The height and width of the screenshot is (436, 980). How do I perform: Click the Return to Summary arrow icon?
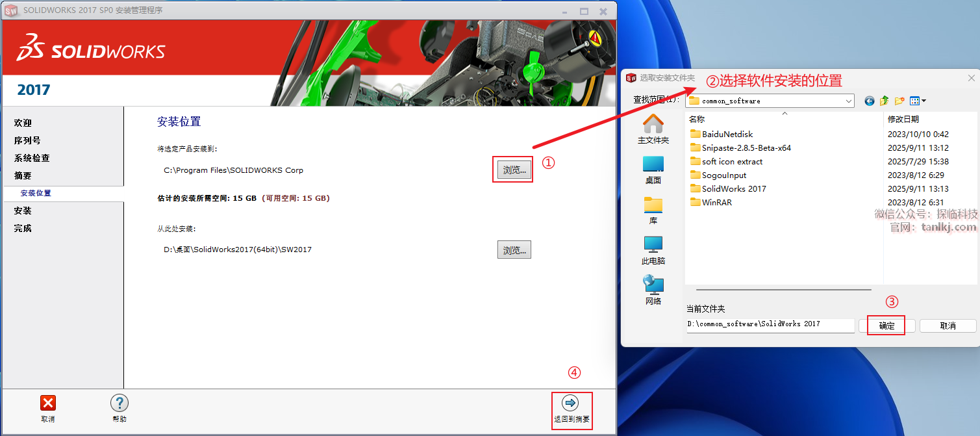570,403
